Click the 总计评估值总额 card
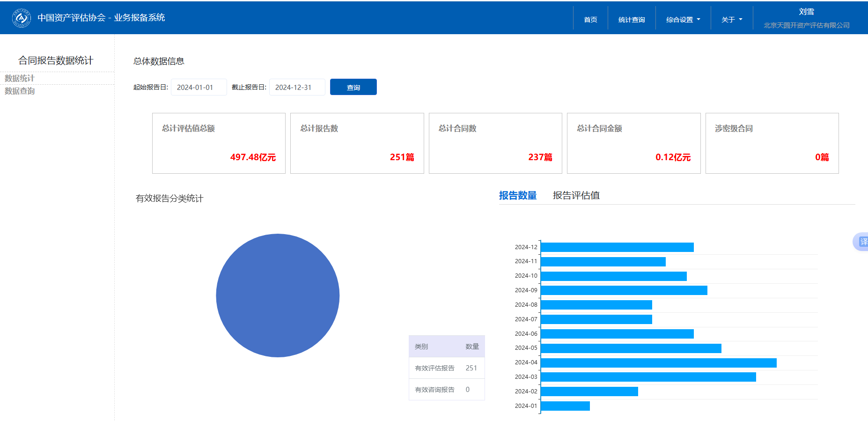 219,143
